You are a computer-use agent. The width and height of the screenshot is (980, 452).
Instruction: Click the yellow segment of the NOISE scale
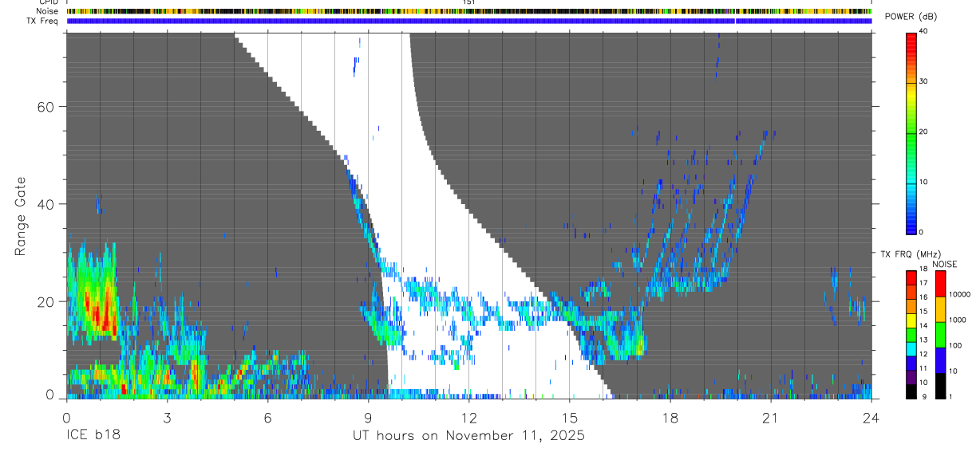tap(940, 309)
